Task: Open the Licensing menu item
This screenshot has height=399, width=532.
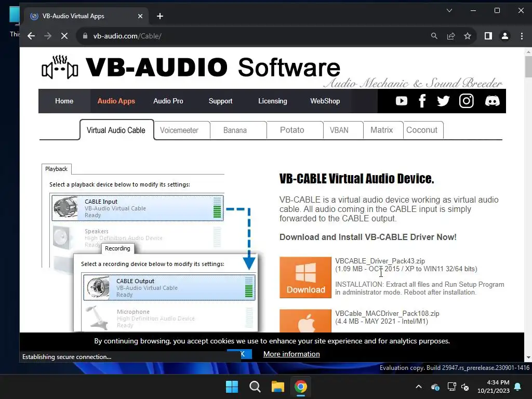Action: (272, 101)
